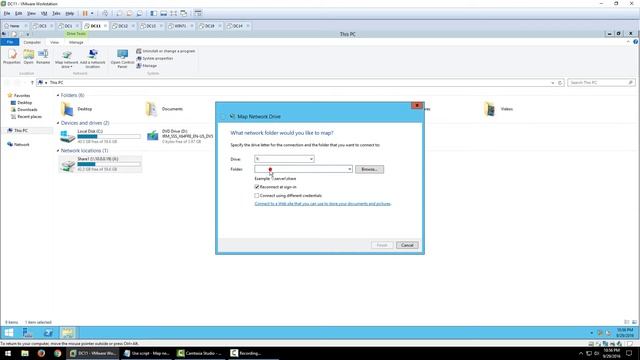Click the Finish button in the dialog
Screen dimensions: 640x360
tap(382, 245)
